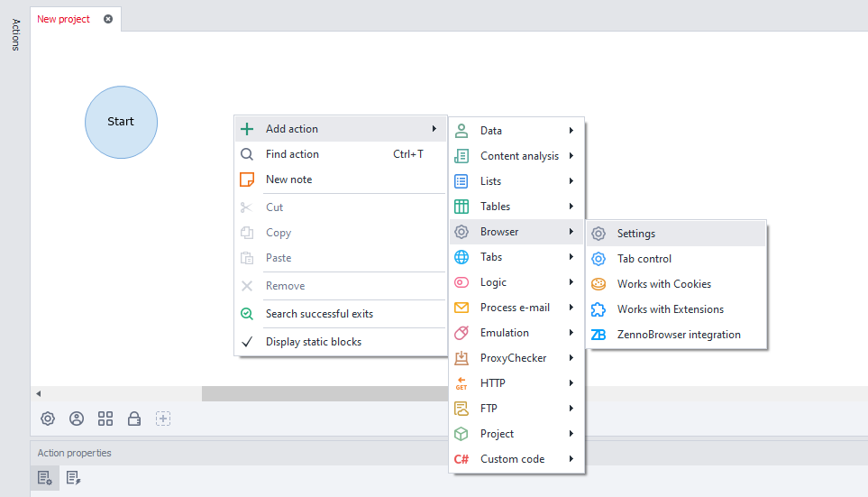Click the dashed plus group icon
The width and height of the screenshot is (868, 497).
click(x=163, y=419)
